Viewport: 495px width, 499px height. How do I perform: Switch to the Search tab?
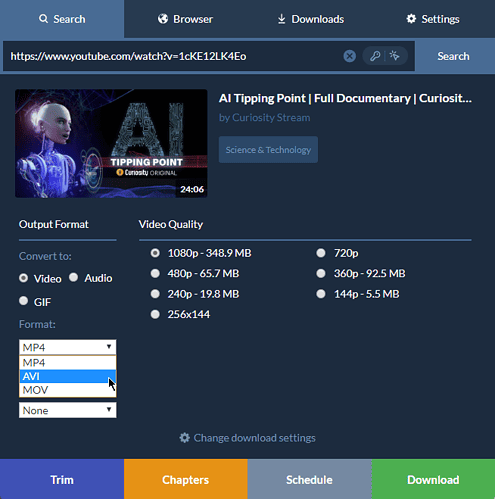click(62, 19)
